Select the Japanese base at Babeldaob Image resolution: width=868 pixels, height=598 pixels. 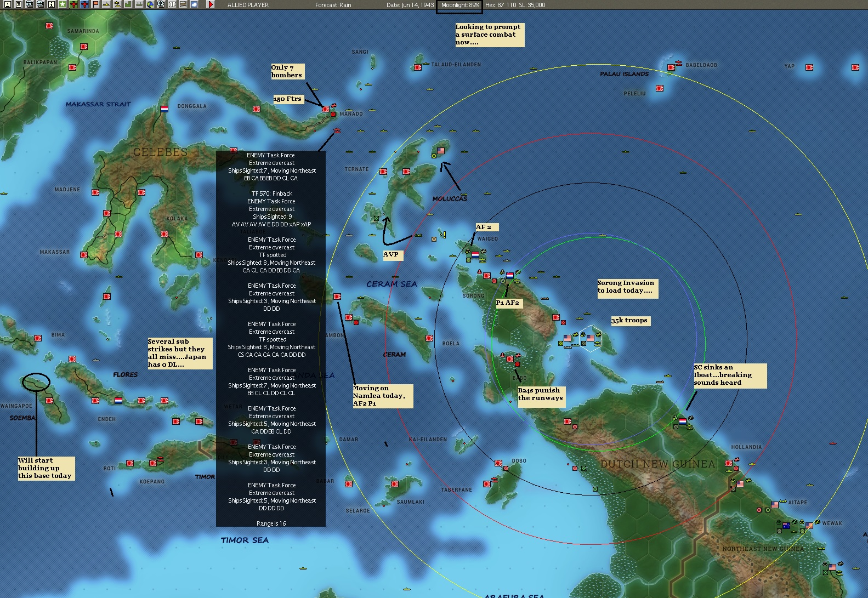(671, 67)
